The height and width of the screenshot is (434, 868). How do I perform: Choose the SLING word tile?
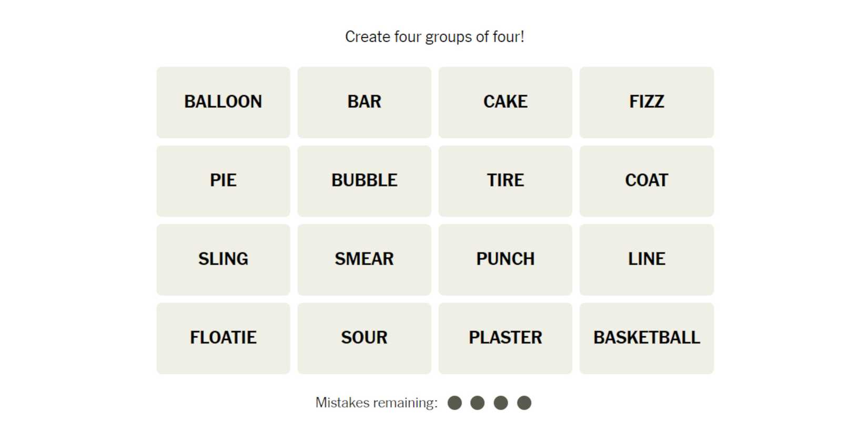point(223,259)
